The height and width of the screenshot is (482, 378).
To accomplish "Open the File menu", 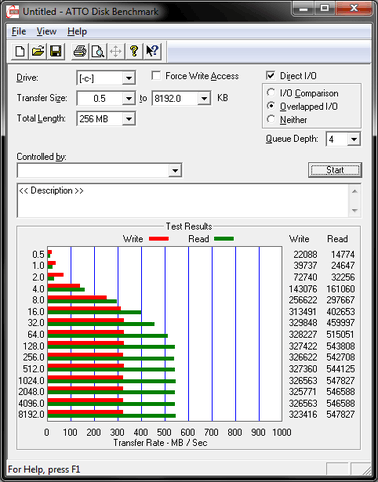I will point(19,32).
